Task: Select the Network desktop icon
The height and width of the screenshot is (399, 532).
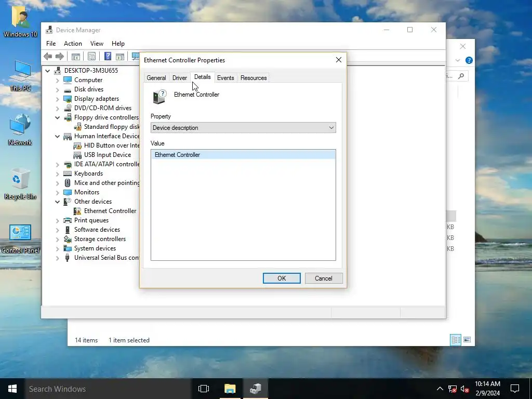Action: [x=20, y=129]
